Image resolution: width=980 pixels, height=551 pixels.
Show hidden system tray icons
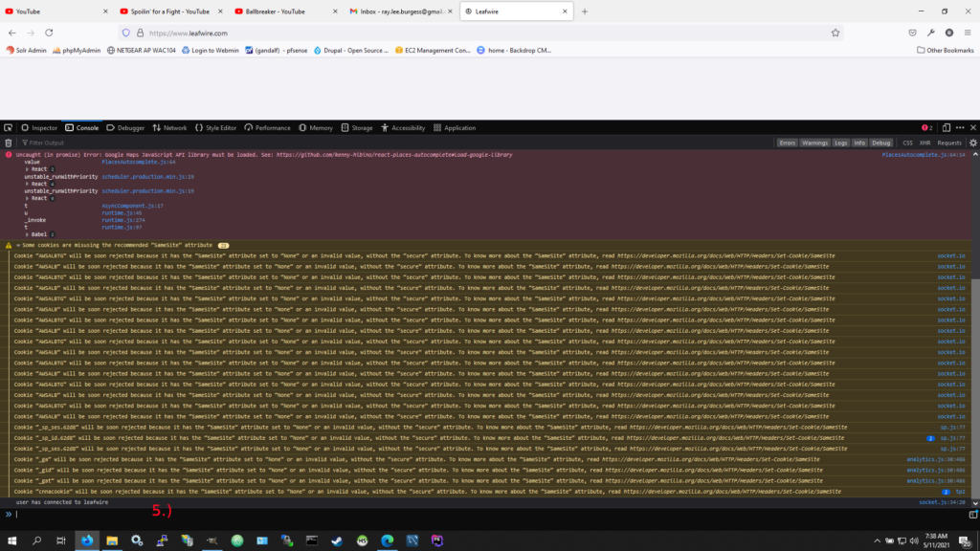point(877,541)
